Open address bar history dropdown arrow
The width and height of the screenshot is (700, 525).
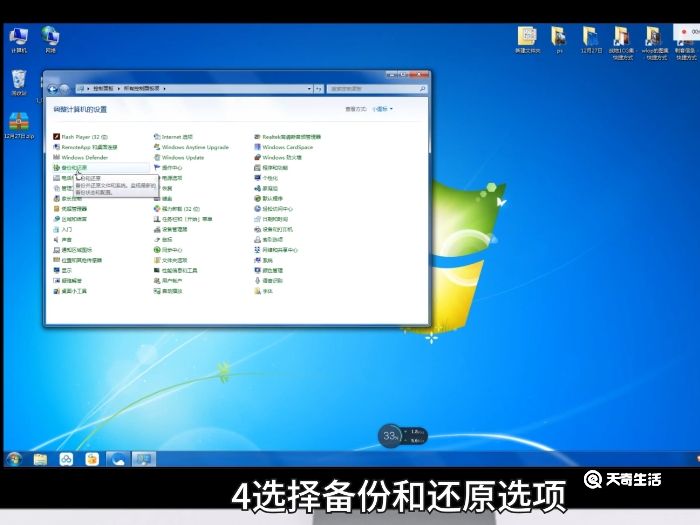tap(309, 89)
